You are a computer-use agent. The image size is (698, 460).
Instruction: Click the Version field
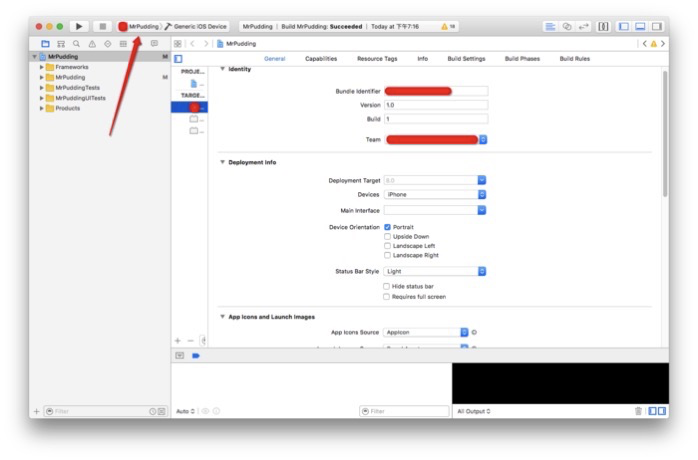click(x=436, y=105)
